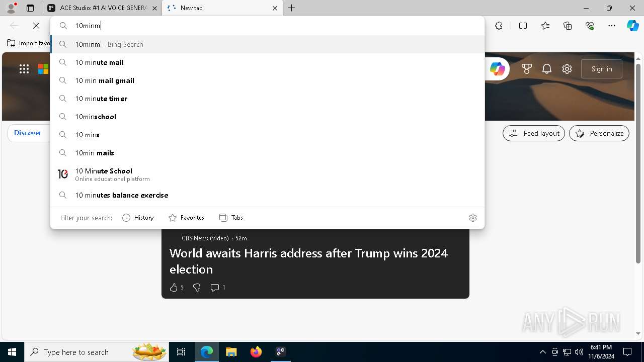The height and width of the screenshot is (362, 644).
Task: Stop loading the page
Action: tap(36, 26)
